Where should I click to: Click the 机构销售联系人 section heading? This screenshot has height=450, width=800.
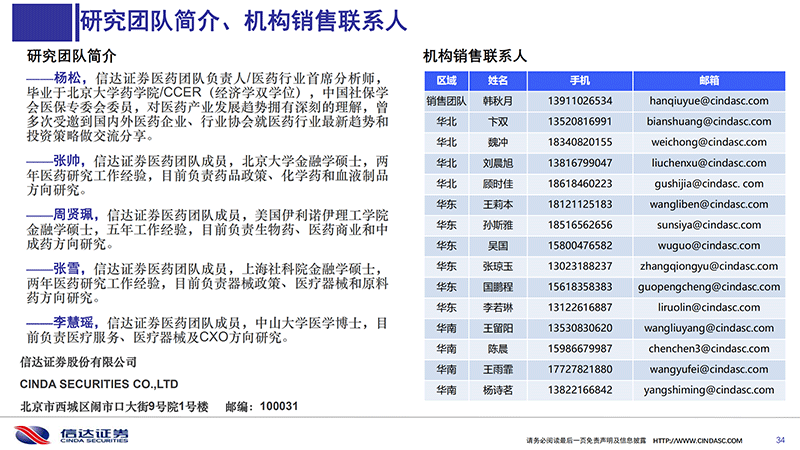pyautogui.click(x=474, y=56)
